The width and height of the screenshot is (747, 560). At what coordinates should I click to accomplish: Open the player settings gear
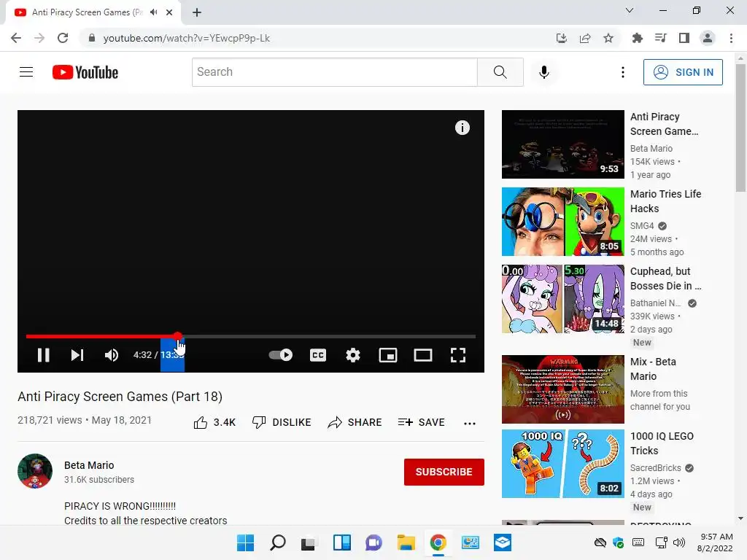pos(353,355)
